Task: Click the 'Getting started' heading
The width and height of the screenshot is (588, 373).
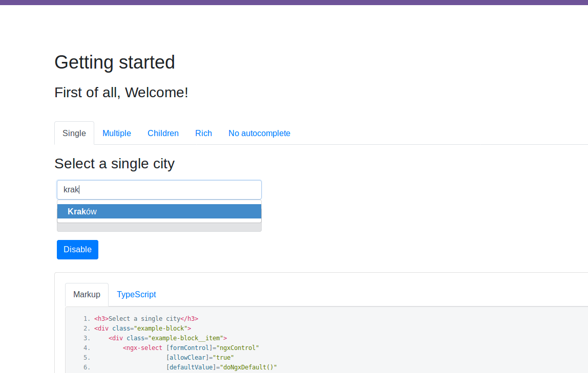Action: (x=114, y=62)
